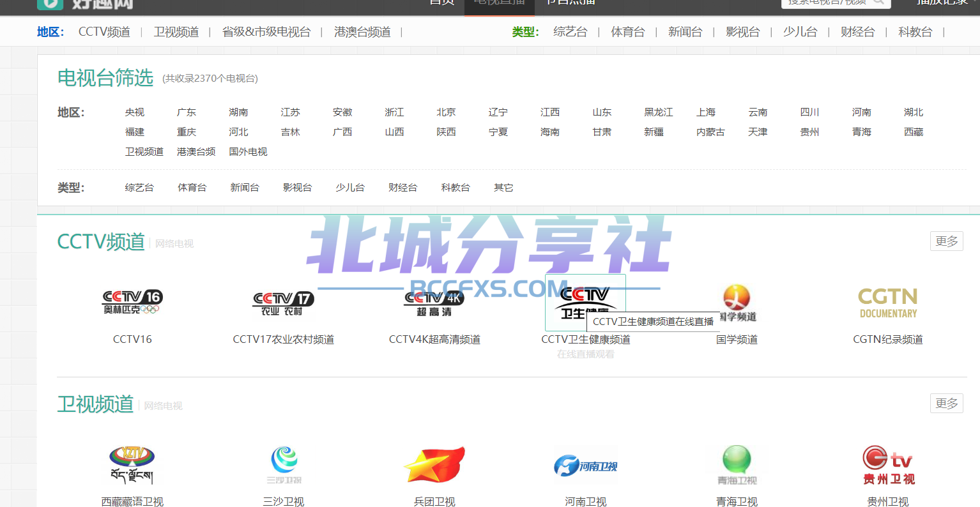Filter stations by 北京 region
The height and width of the screenshot is (507, 980).
(x=446, y=112)
